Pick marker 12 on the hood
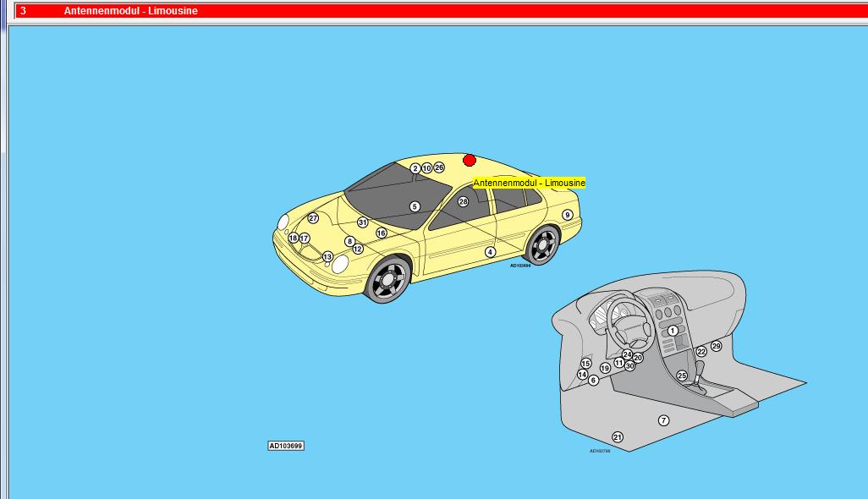 click(358, 249)
